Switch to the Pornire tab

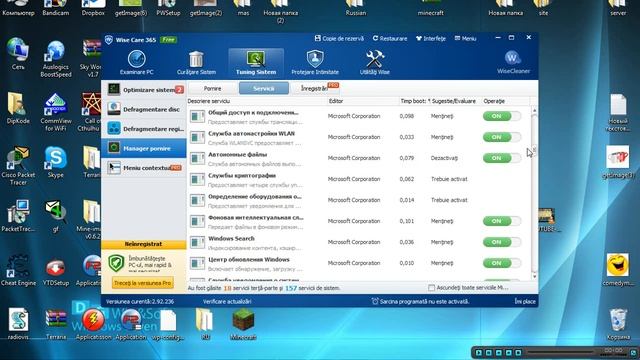tap(213, 88)
